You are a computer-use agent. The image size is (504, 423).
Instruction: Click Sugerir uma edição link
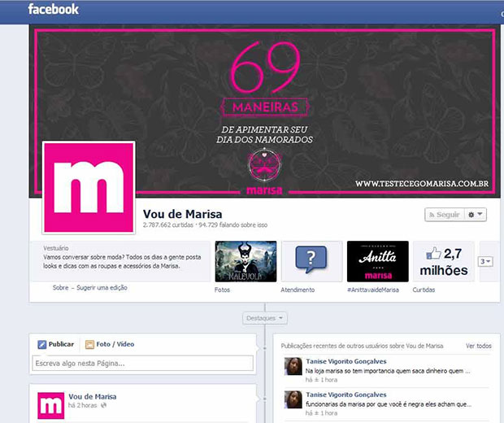click(102, 288)
